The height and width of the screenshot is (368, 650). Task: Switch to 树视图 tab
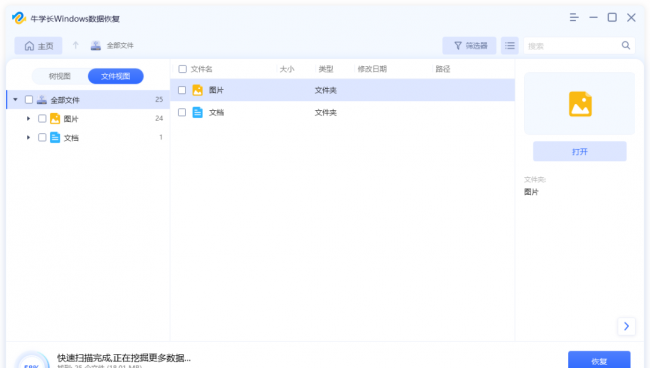pos(60,76)
